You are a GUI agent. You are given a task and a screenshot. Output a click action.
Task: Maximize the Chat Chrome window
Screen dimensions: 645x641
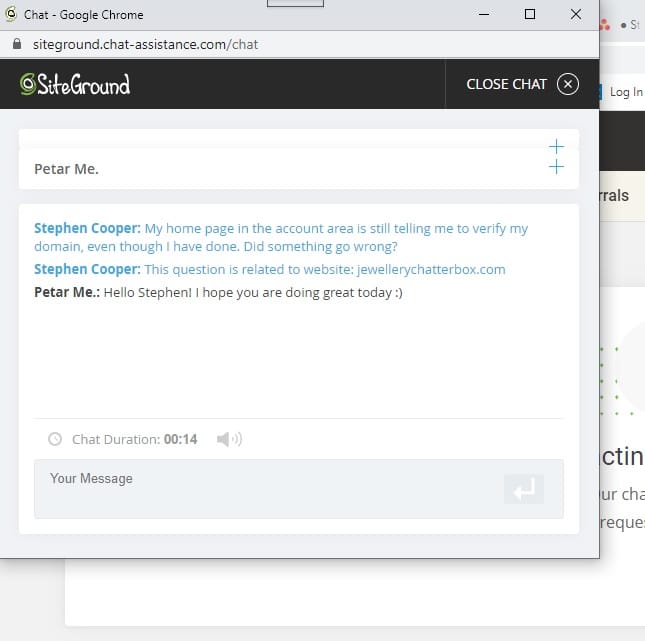pos(530,14)
